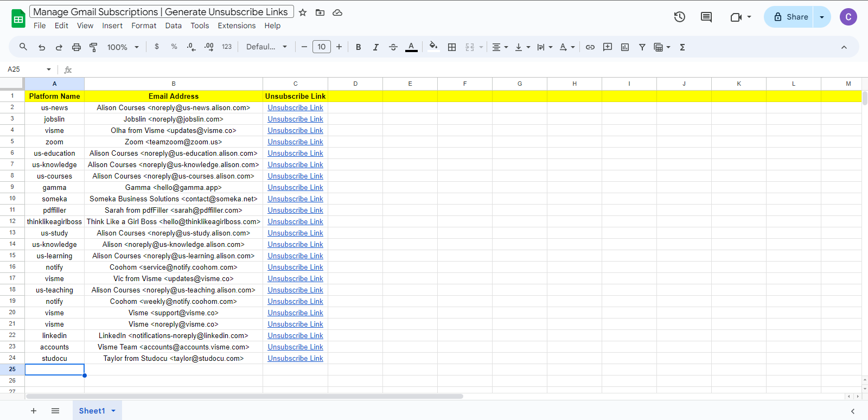Open the text wrapping dropdown
868x420 pixels.
click(x=545, y=47)
